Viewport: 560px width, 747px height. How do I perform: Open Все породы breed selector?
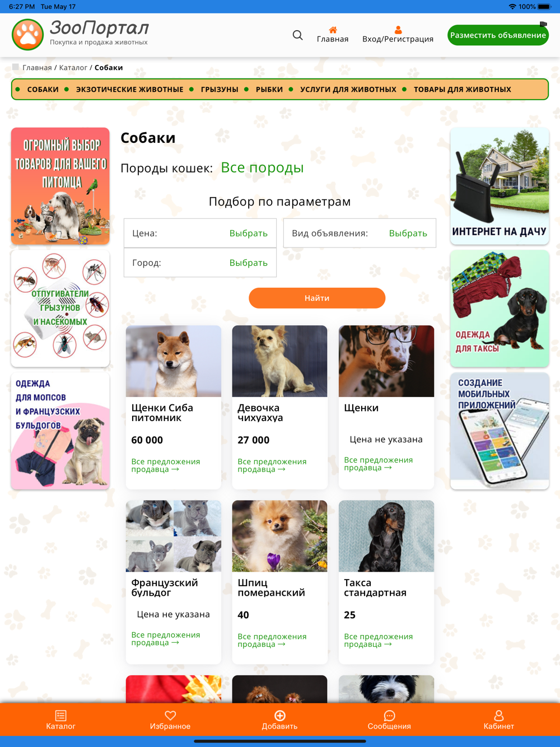pos(262,167)
